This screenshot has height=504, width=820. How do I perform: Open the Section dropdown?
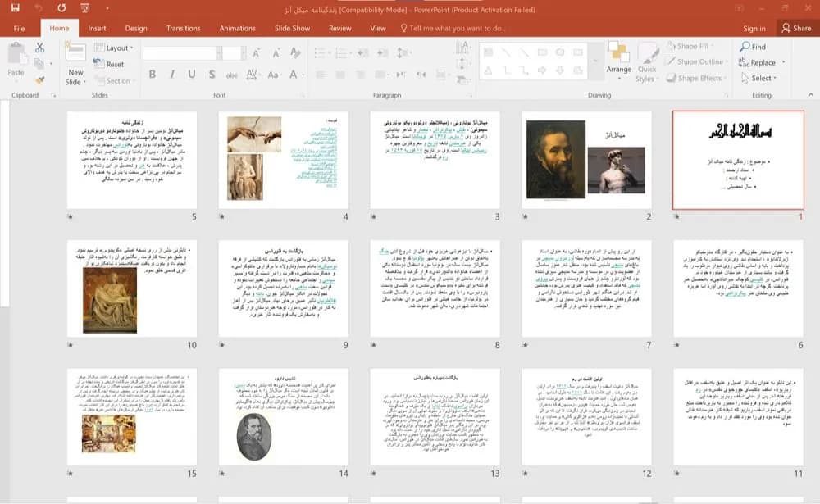(x=114, y=80)
